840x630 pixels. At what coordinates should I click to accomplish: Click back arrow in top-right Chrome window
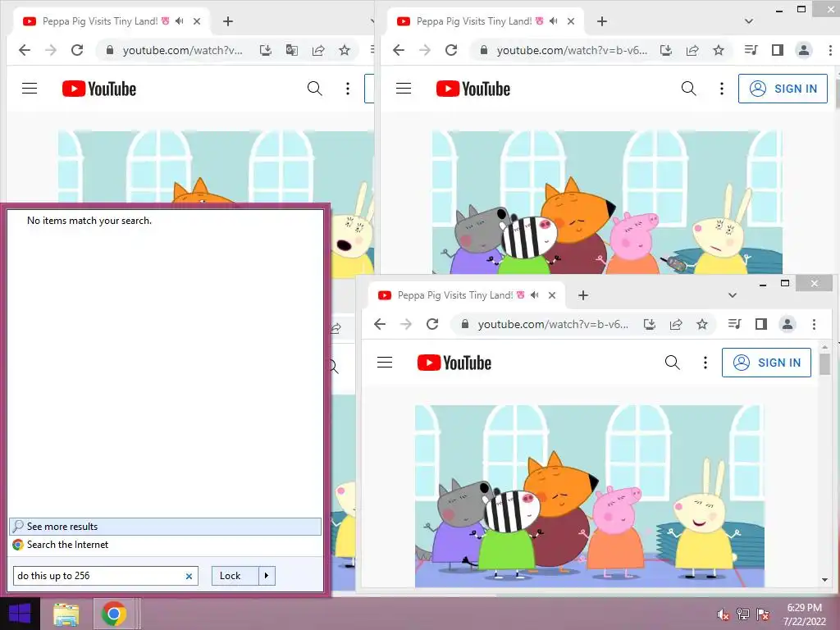pos(399,50)
